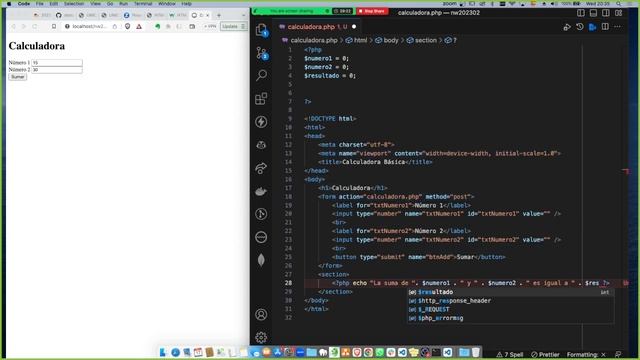Open the timeline history editor icon
Viewport: 640px width, 360px height.
coord(580,27)
